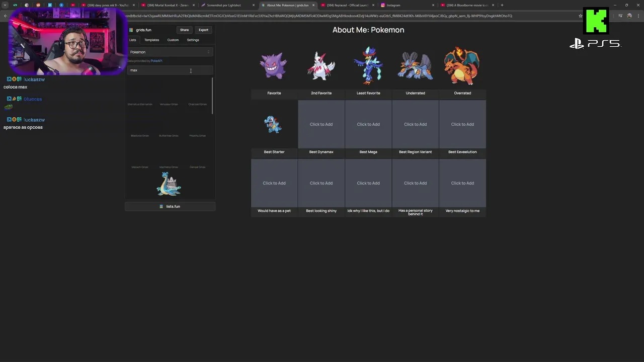The height and width of the screenshot is (362, 644).
Task: Bookmark this page with the star icon
Action: click(x=581, y=16)
